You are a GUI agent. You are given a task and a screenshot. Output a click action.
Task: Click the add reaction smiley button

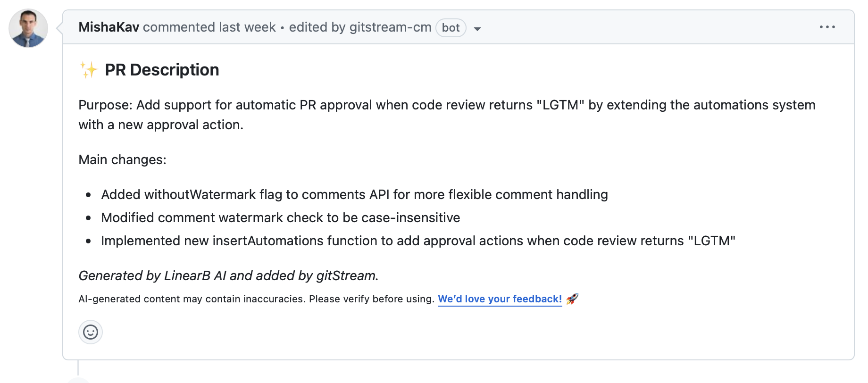(91, 332)
